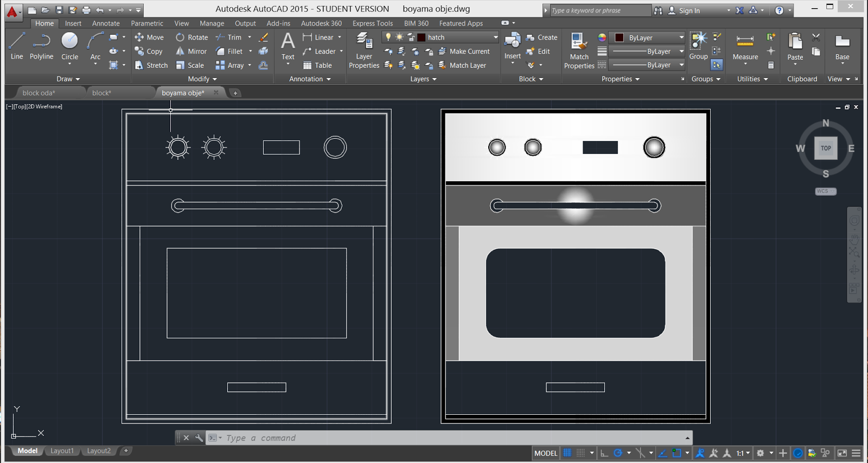
Task: Click the Match Layer button
Action: [x=462, y=66]
